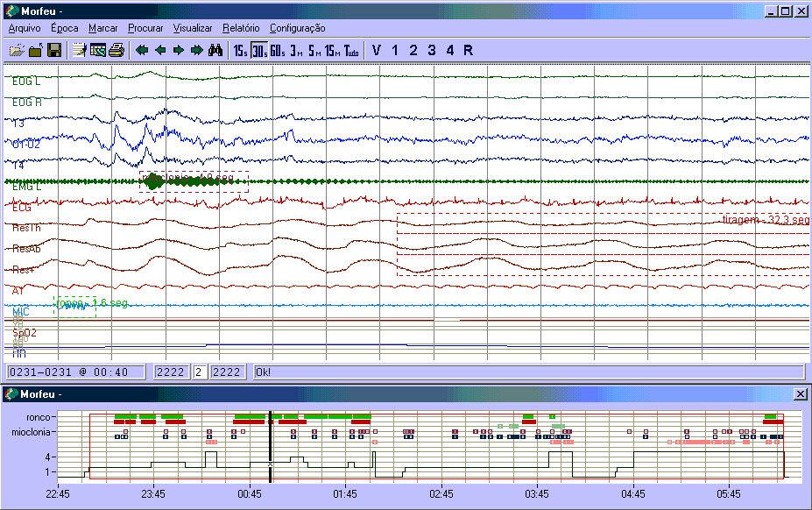Click the current stage field showing 2
This screenshot has height=510, width=812.
[x=199, y=372]
